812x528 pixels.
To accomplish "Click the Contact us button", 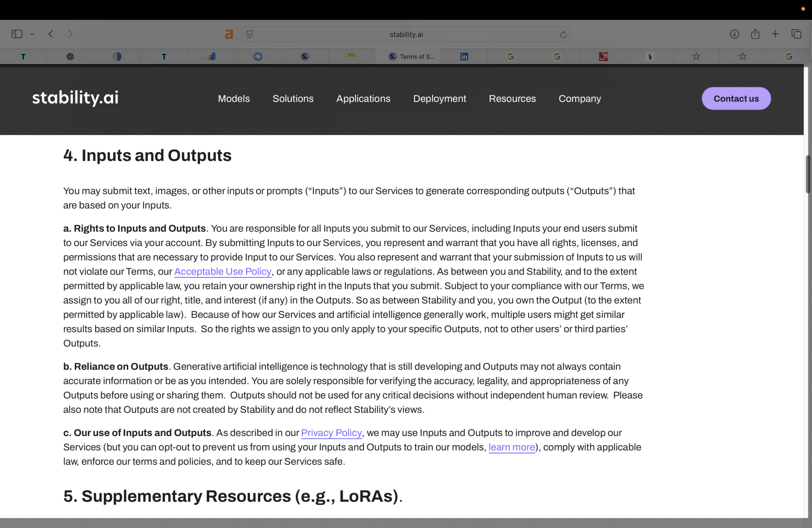I will click(x=736, y=99).
